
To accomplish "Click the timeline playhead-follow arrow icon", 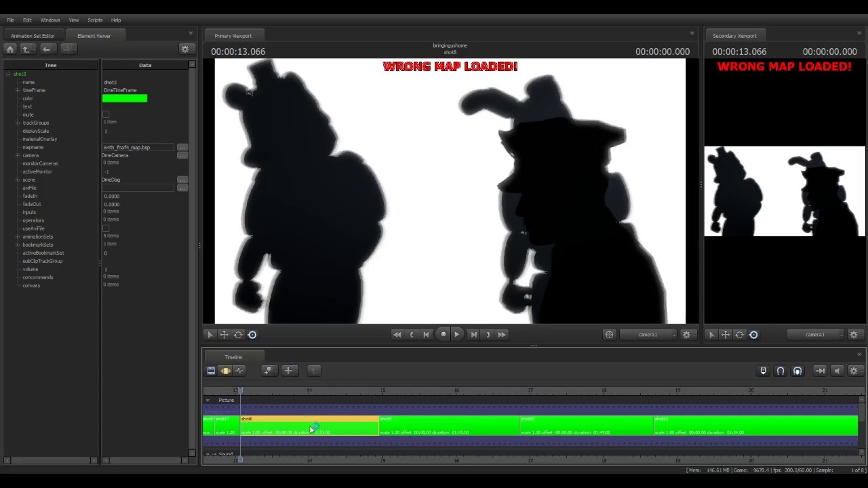I will (820, 371).
